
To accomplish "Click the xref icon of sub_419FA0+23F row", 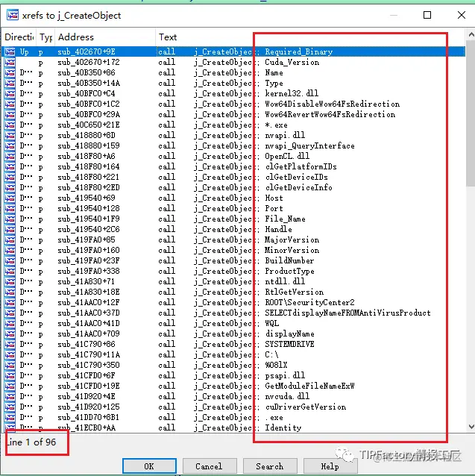I will tap(10, 260).
